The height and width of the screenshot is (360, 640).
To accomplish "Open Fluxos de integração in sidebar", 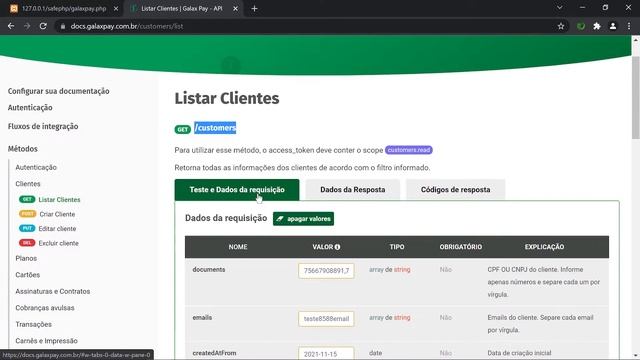I will (43, 127).
